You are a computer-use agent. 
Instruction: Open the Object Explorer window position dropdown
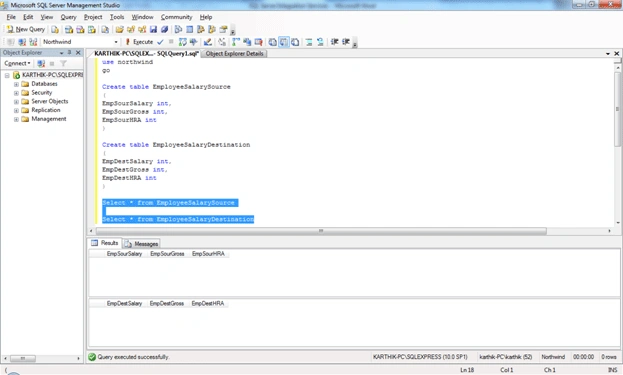pos(62,53)
